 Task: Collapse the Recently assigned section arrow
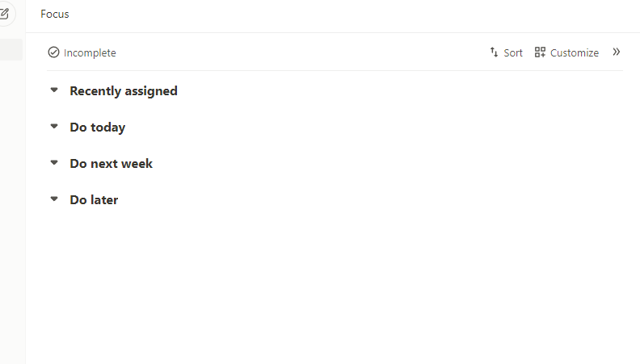click(54, 90)
